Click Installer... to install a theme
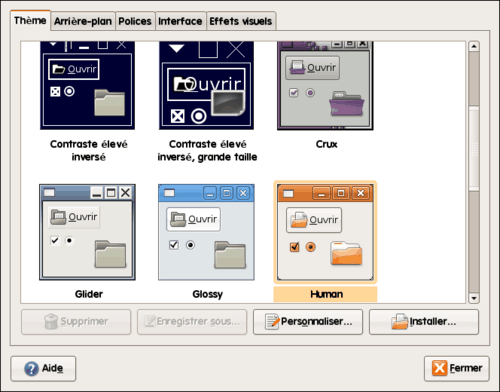Image resolution: width=500 pixels, height=392 pixels. point(424,322)
